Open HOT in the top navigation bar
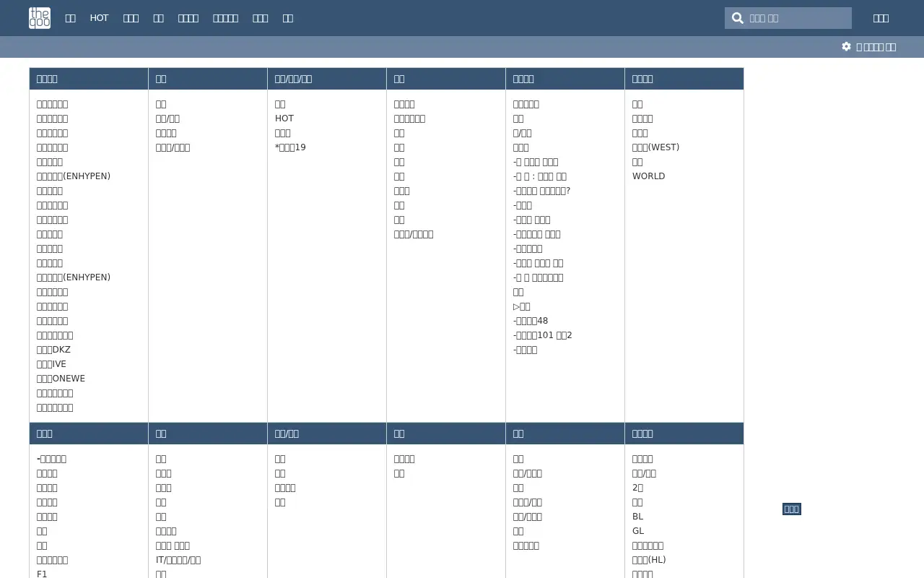924x578 pixels. pos(99,18)
